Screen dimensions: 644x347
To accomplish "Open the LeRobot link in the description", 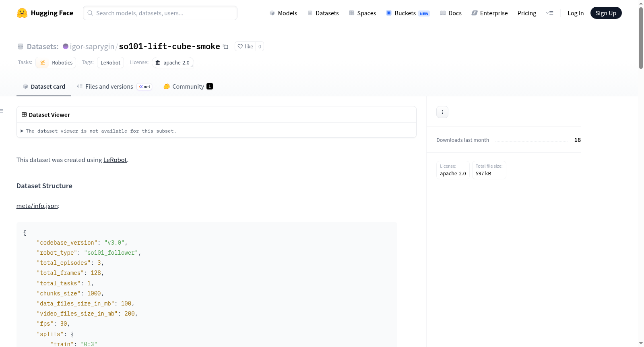I will pos(115,160).
